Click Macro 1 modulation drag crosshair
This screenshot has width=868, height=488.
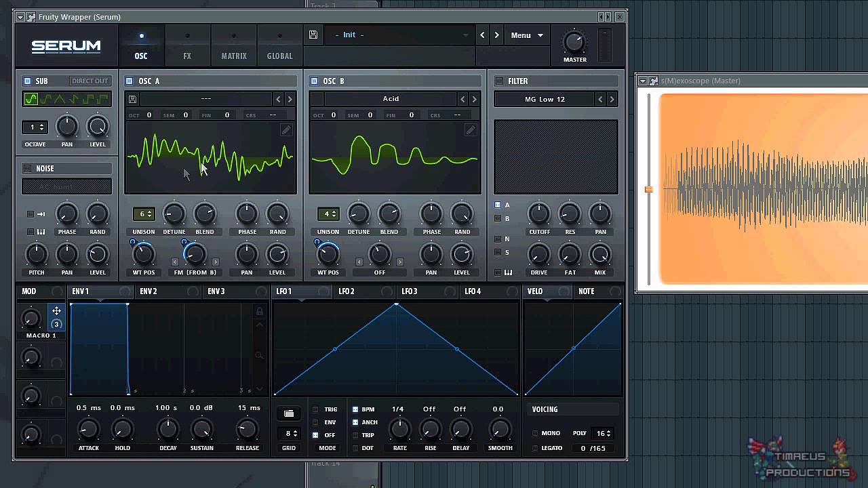pyautogui.click(x=56, y=310)
